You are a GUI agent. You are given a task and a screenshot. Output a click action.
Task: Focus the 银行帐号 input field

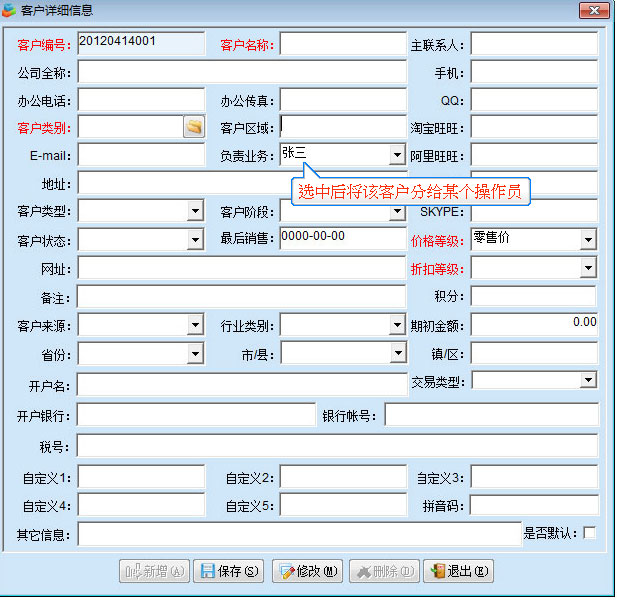(490, 415)
